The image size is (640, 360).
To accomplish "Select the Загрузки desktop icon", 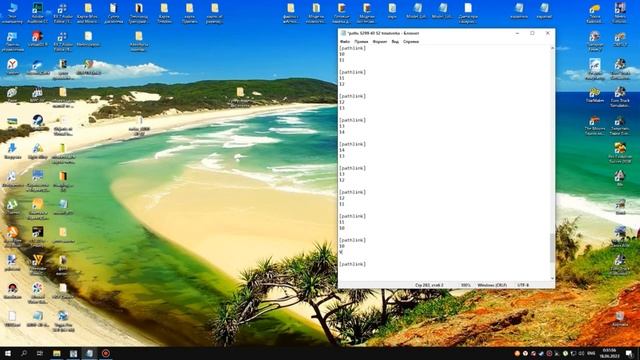I will [x=12, y=151].
